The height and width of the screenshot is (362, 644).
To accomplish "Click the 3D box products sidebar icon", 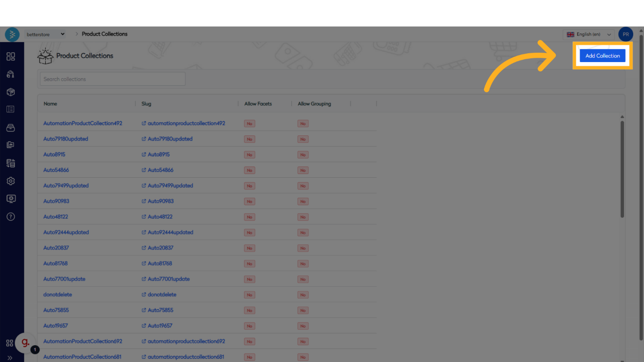I will pyautogui.click(x=11, y=92).
